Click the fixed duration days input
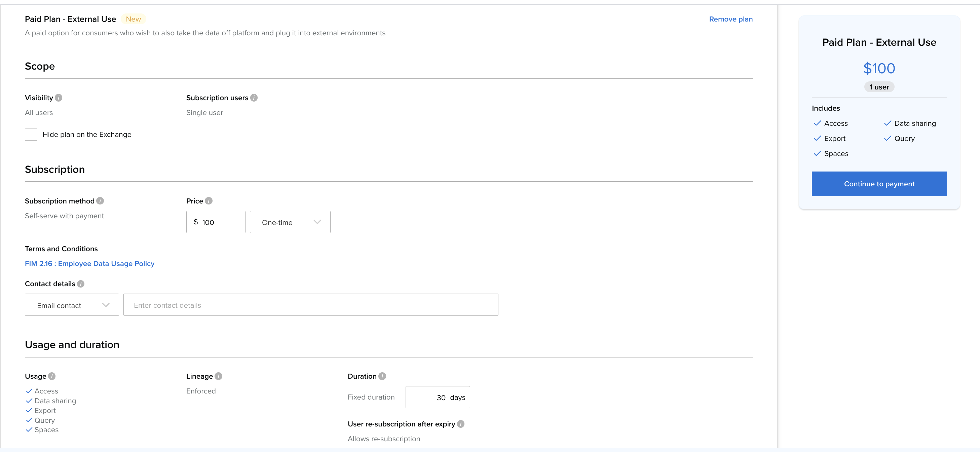980x452 pixels. (438, 398)
